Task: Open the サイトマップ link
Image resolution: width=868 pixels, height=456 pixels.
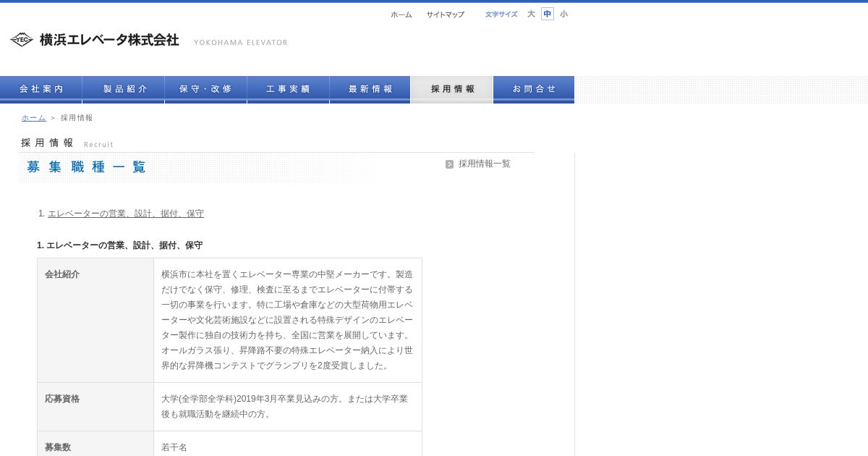Action: (x=445, y=14)
